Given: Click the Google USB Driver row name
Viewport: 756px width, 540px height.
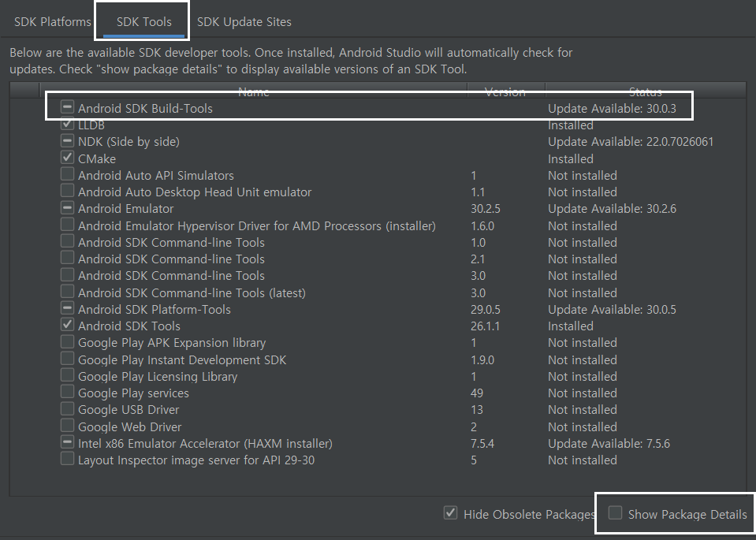Looking at the screenshot, I should [x=128, y=410].
